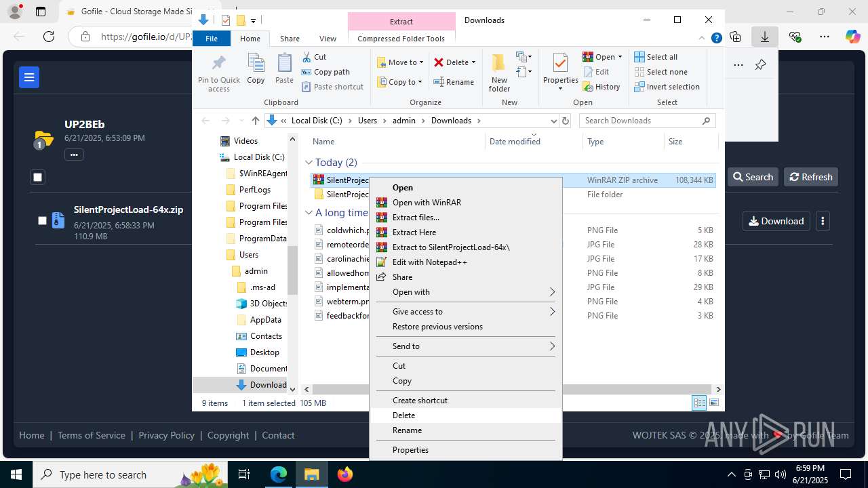Viewport: 868px width, 488px height.
Task: Click the Search Downloads field
Action: [648, 121]
